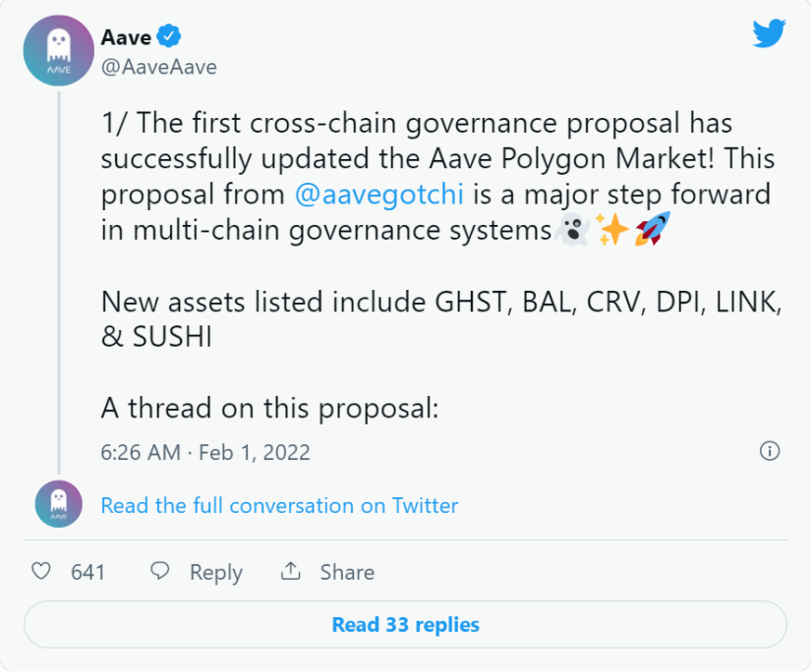Screen dimensions: 812x672
Task: Click the small Aave avatar thumbnail
Action: tap(59, 504)
